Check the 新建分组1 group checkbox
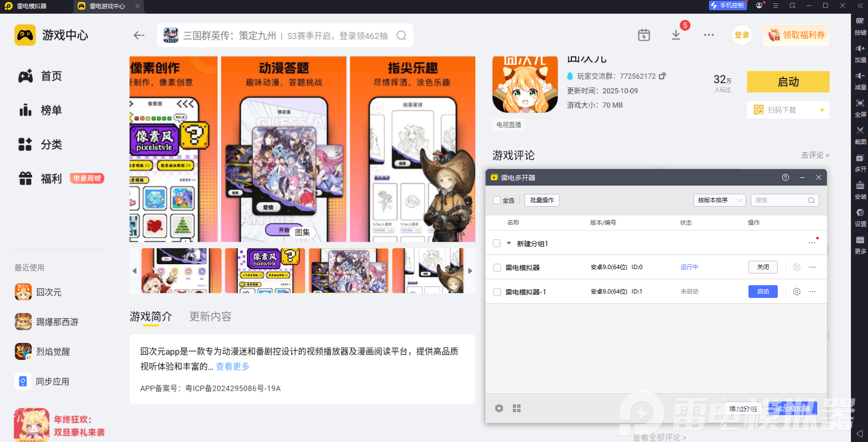The width and height of the screenshot is (868, 442). pos(497,243)
